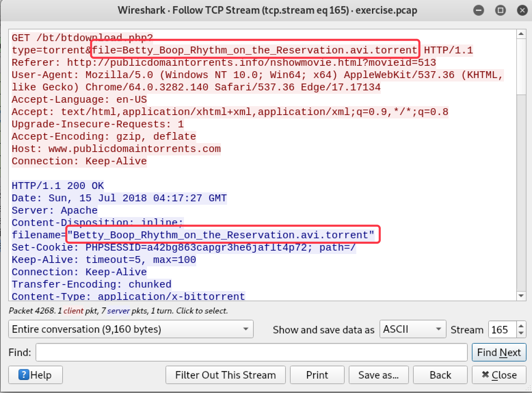Click the Set-Cookie PHPSESSID line
The width and height of the screenshot is (532, 393).
coord(184,248)
